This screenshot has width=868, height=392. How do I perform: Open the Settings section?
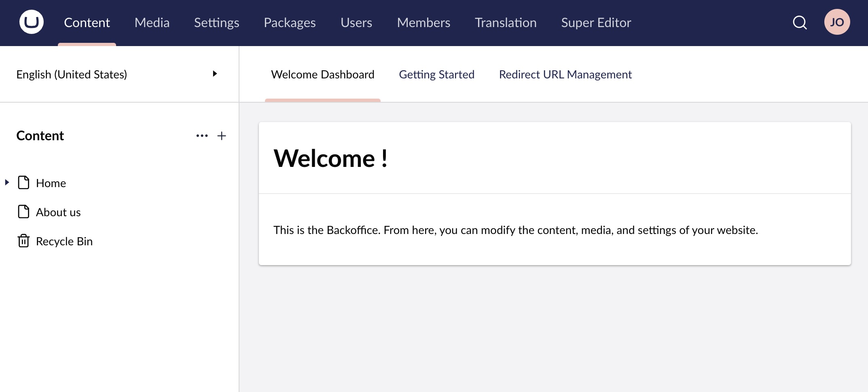click(x=216, y=23)
